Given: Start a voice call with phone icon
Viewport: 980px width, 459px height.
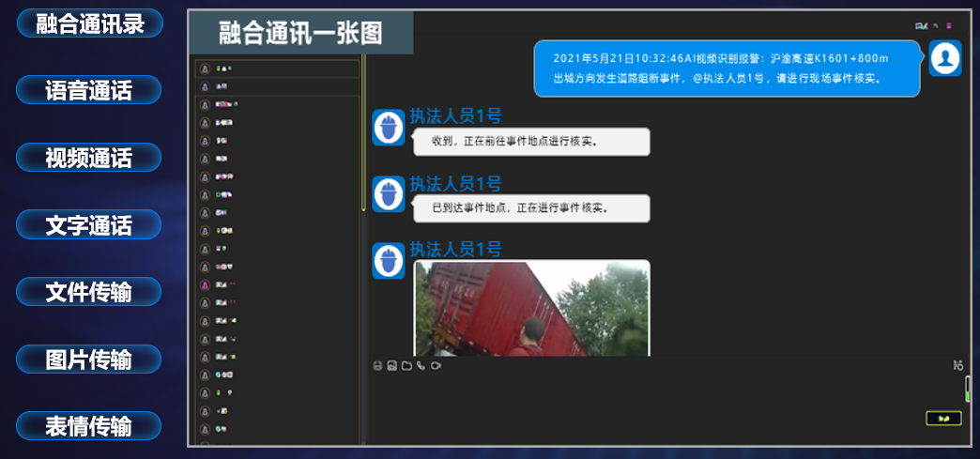Looking at the screenshot, I should (x=421, y=366).
